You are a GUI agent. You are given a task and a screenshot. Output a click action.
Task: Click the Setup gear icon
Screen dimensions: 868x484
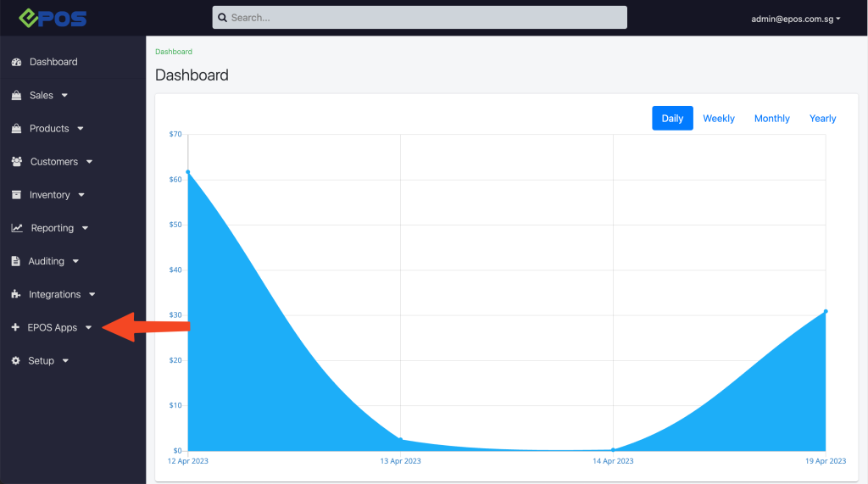(x=16, y=360)
